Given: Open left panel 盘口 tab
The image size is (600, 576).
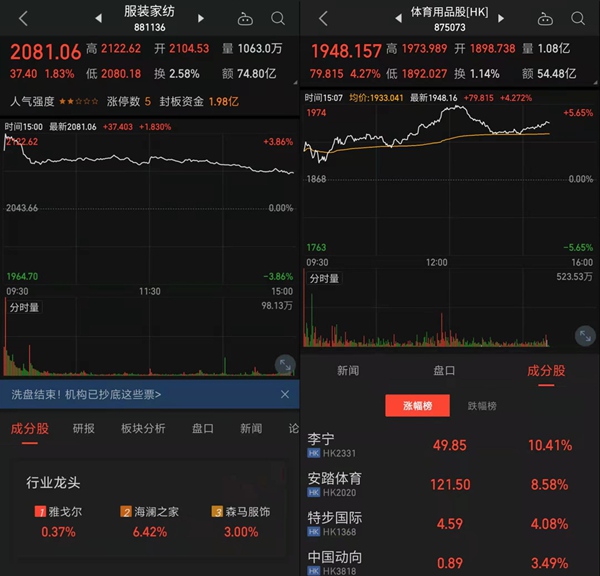Looking at the screenshot, I should pyautogui.click(x=202, y=429).
